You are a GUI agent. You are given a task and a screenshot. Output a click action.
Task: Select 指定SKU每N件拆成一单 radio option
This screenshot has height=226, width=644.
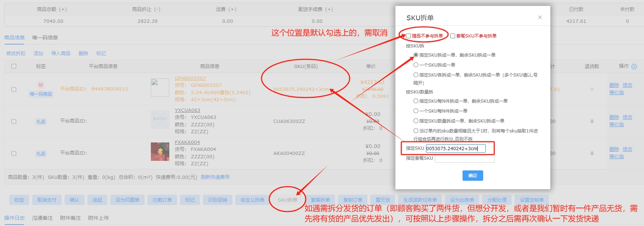(x=416, y=101)
